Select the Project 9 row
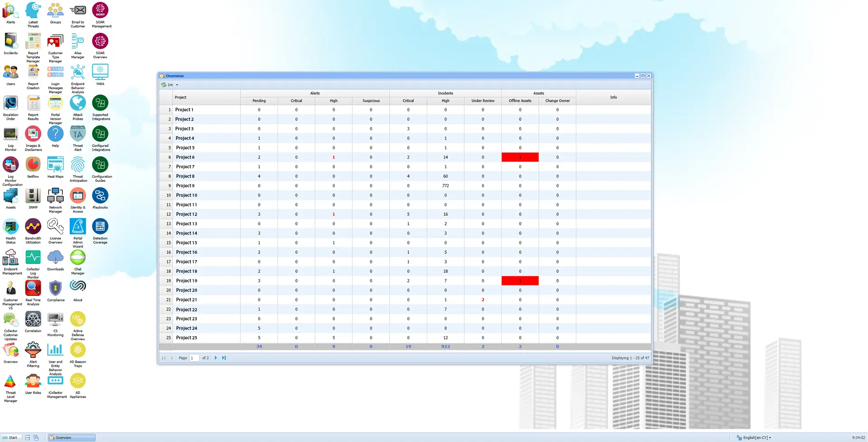Image resolution: width=868 pixels, height=442 pixels. (x=185, y=185)
